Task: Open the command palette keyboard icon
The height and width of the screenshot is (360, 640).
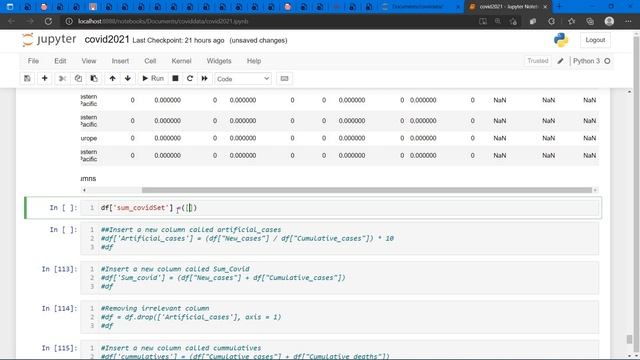Action: 284,78
